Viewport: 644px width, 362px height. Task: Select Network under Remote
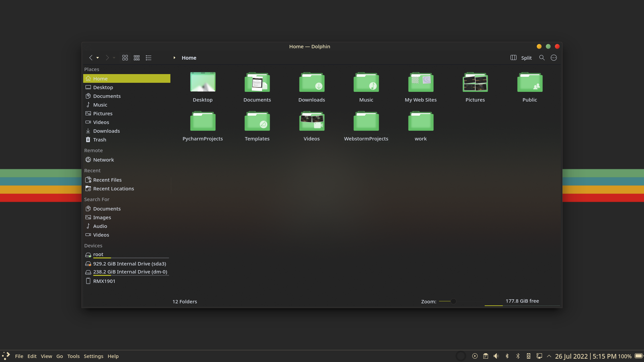coord(103,160)
